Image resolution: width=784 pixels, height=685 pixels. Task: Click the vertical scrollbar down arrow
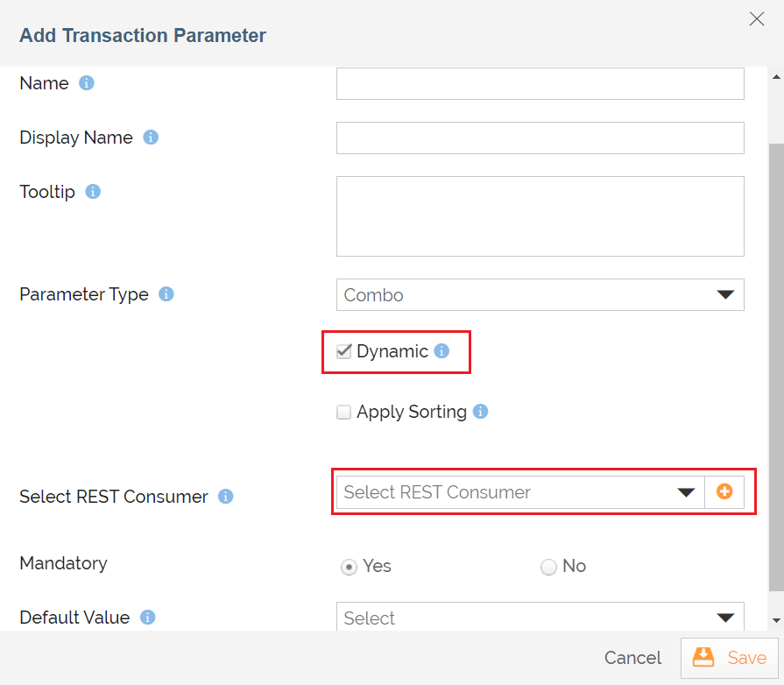click(x=776, y=620)
